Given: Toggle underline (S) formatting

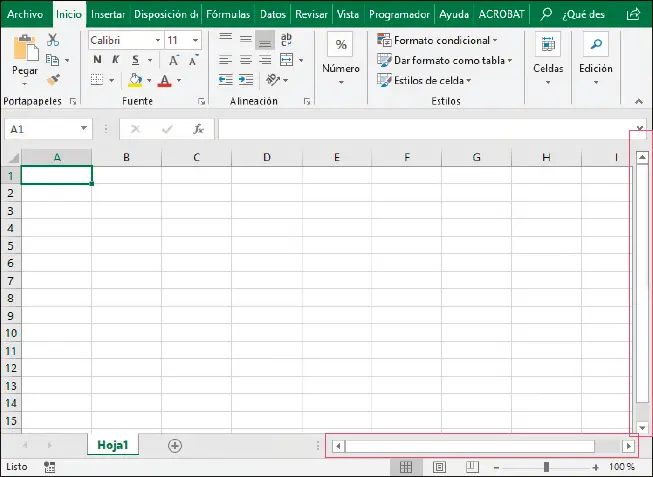Looking at the screenshot, I should click(135, 60).
